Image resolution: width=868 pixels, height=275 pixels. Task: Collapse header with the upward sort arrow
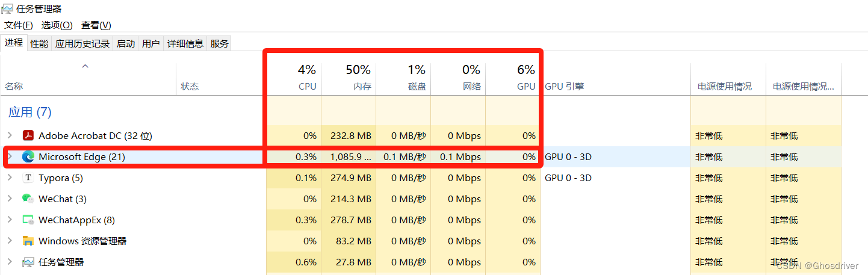(x=85, y=66)
